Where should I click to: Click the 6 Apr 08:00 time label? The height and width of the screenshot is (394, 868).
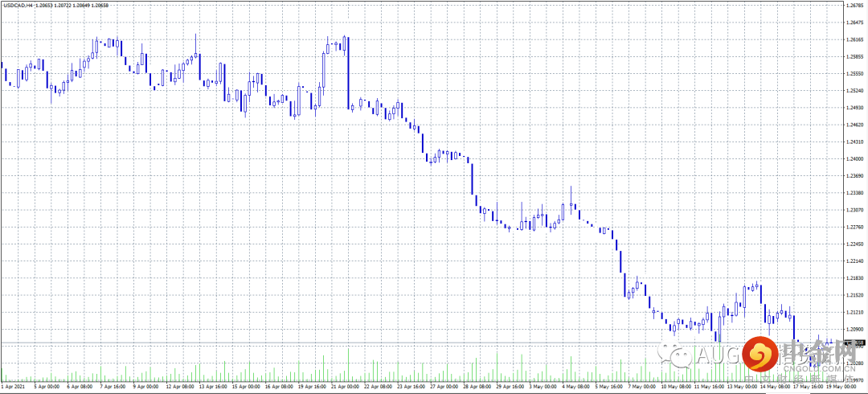pos(79,386)
